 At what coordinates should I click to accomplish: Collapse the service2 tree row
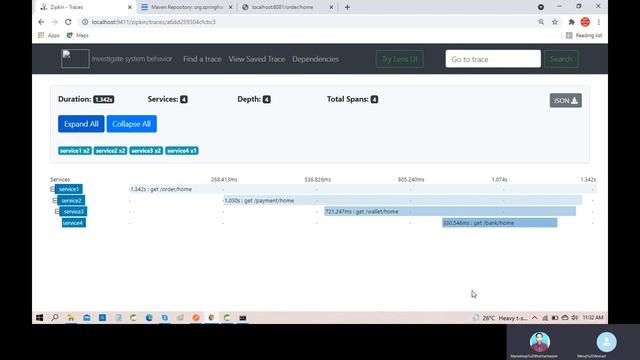[x=55, y=200]
